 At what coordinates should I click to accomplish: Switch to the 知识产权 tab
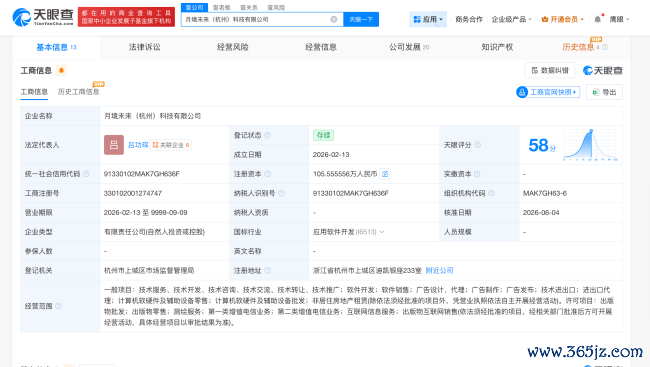(497, 47)
